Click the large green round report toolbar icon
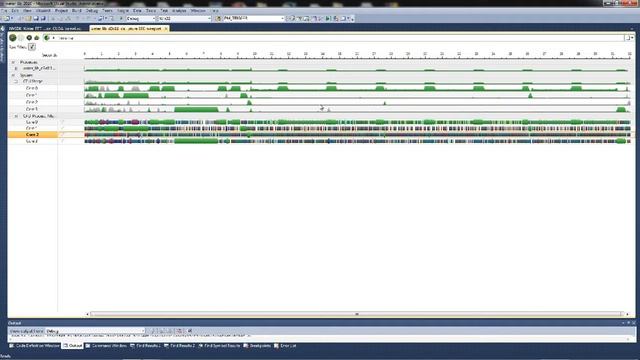 click(x=13, y=38)
